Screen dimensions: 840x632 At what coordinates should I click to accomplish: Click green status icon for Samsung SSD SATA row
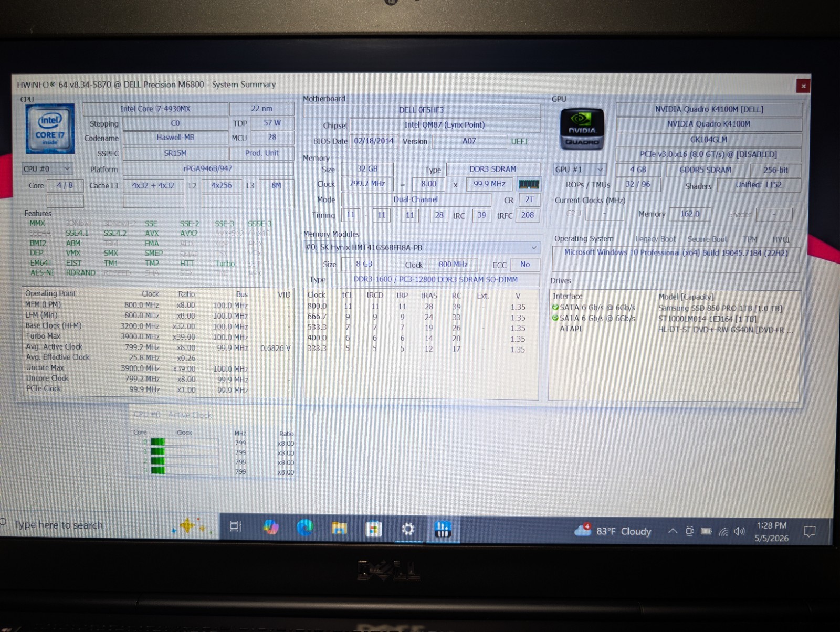point(555,308)
